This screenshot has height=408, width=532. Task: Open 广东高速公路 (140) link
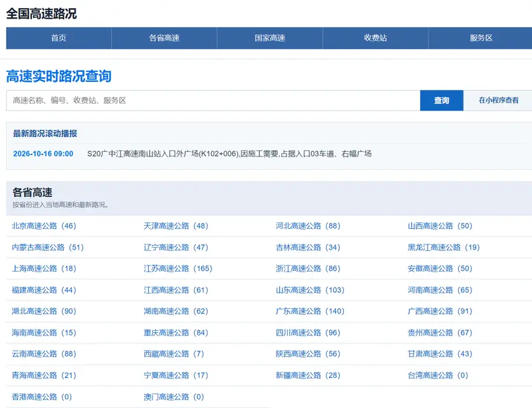tap(310, 311)
